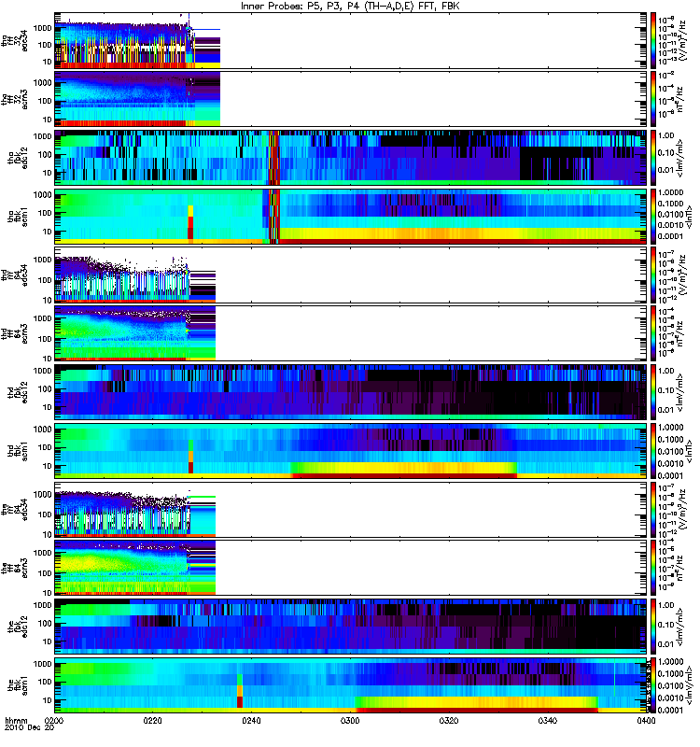This screenshot has width=700, height=747.
Task: Click the nT²/Hz unit label of tha fff scm3
Action: tap(680, 99)
